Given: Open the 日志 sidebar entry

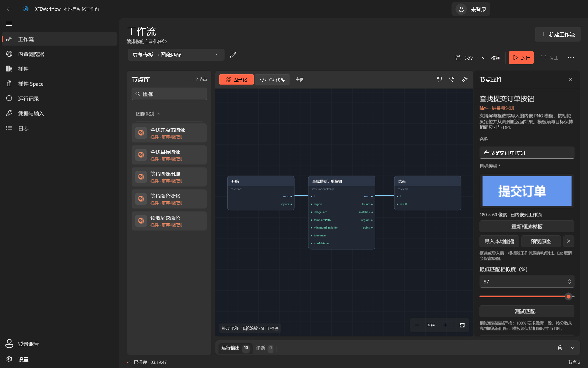Looking at the screenshot, I should 59,128.
